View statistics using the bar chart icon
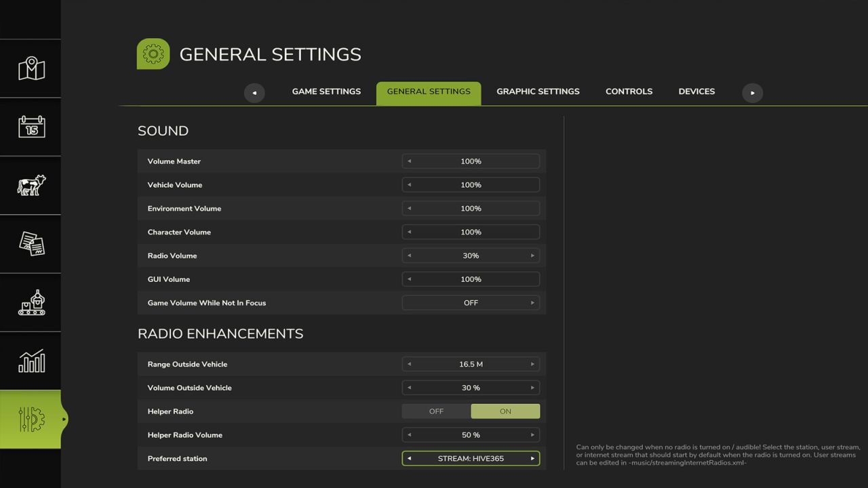This screenshot has height=488, width=868. point(31,361)
